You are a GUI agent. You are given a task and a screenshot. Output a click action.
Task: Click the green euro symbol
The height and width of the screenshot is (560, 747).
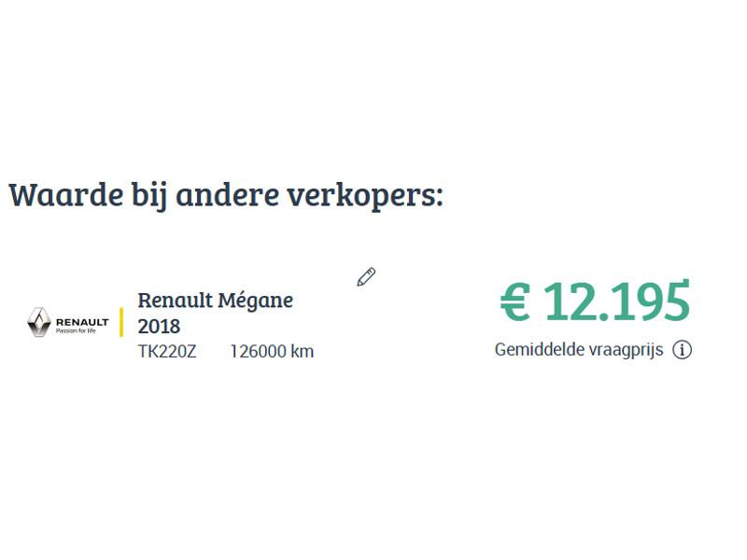515,301
